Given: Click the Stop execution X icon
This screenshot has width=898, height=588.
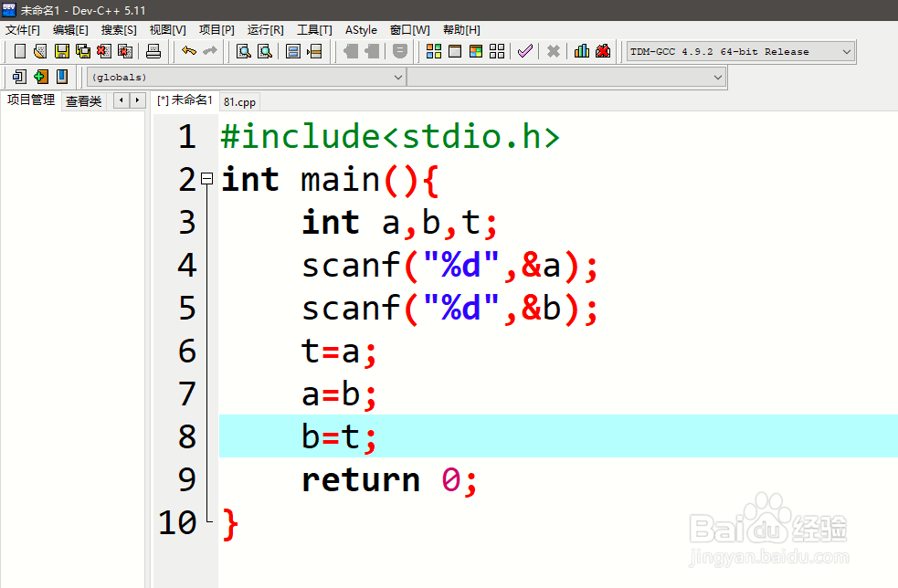Looking at the screenshot, I should [554, 51].
